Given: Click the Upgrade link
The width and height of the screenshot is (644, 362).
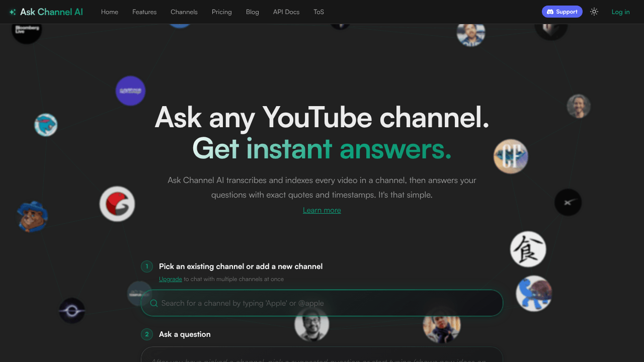Looking at the screenshot, I should coord(171,279).
